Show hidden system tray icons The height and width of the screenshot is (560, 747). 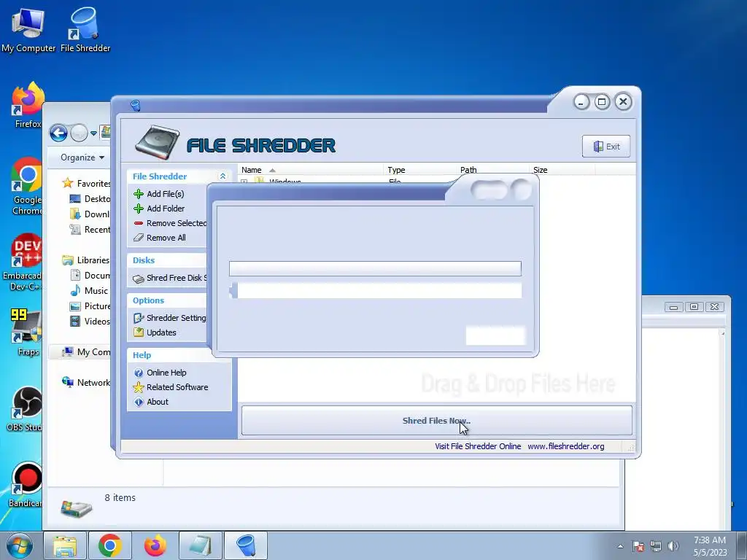tap(620, 546)
